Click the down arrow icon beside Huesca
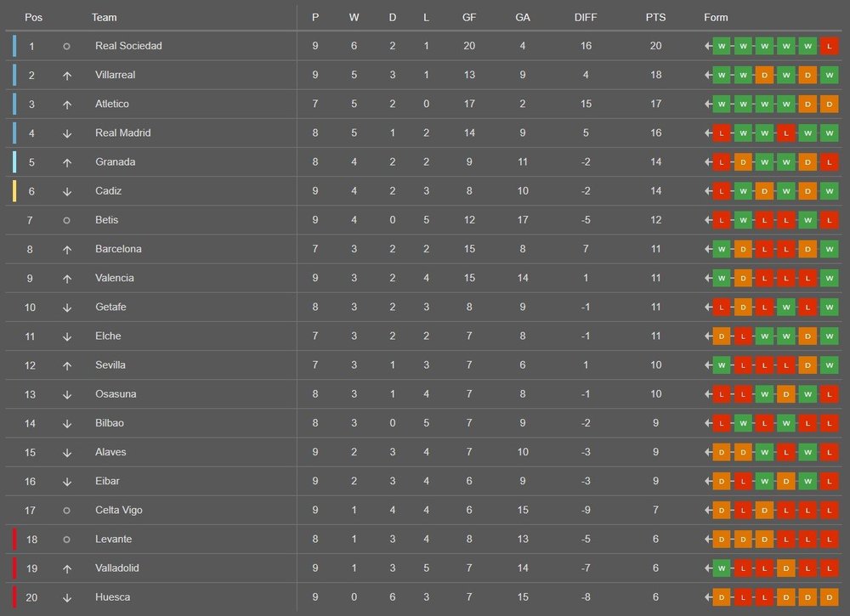This screenshot has height=616, width=850. (x=66, y=598)
